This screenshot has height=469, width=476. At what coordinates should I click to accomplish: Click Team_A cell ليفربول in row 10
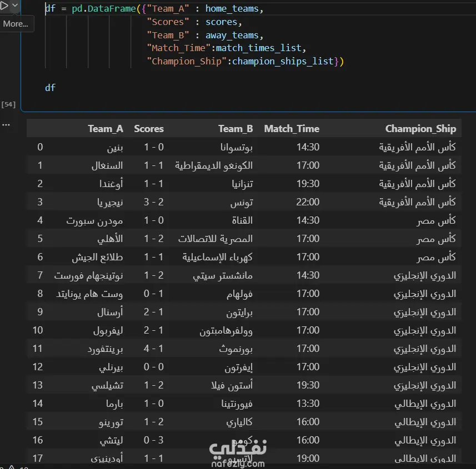tap(108, 330)
